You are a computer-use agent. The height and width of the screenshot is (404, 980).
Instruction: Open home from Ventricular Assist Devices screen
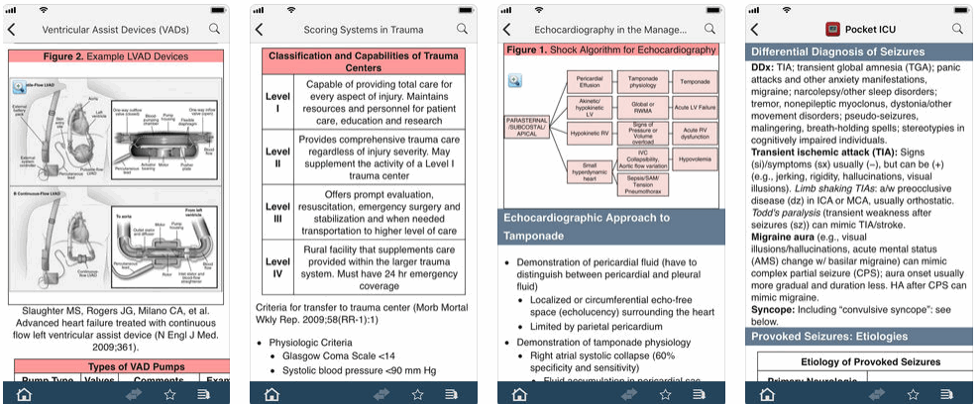click(x=24, y=394)
